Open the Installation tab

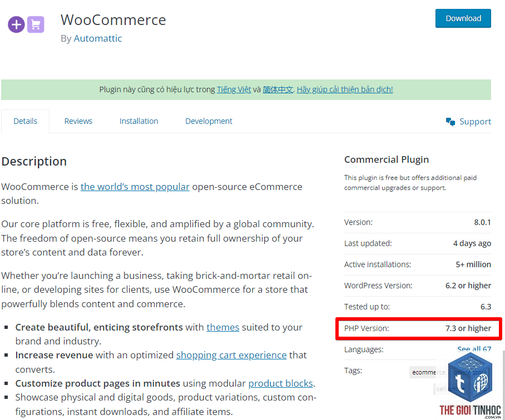pyautogui.click(x=139, y=121)
